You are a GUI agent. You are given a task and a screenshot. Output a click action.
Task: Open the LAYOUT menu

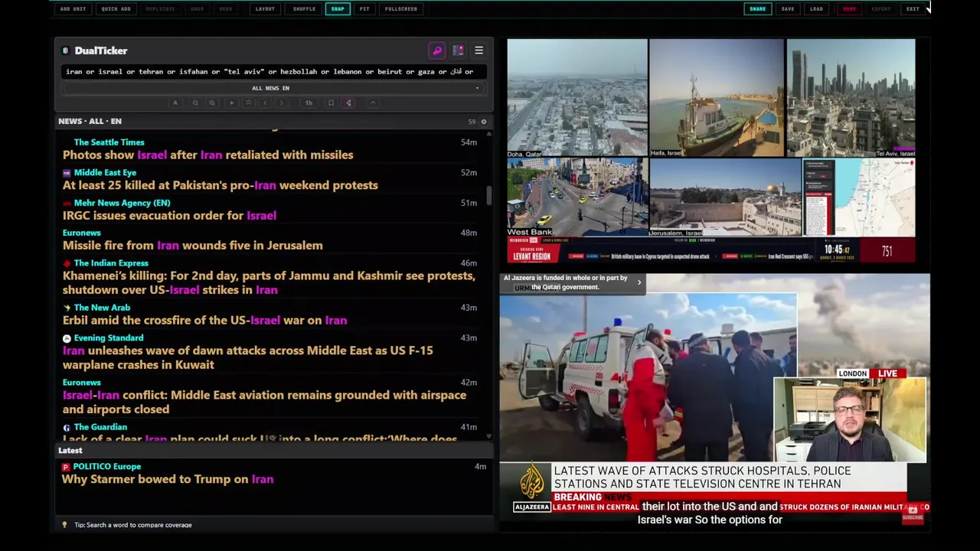(265, 9)
